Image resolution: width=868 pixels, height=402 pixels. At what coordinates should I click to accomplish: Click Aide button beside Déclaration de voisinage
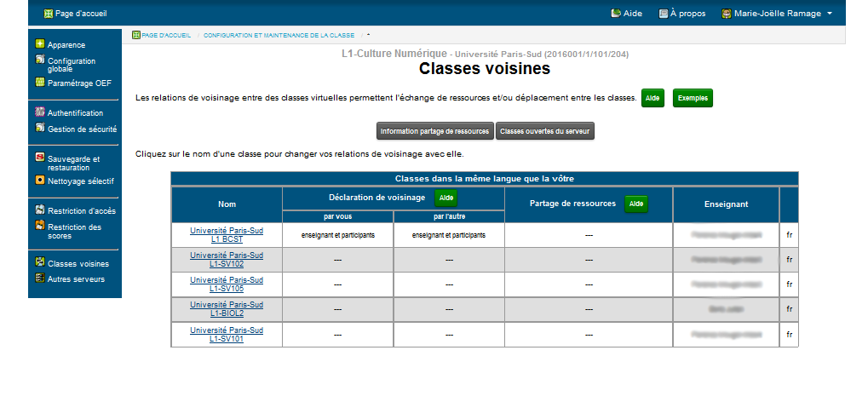click(446, 198)
